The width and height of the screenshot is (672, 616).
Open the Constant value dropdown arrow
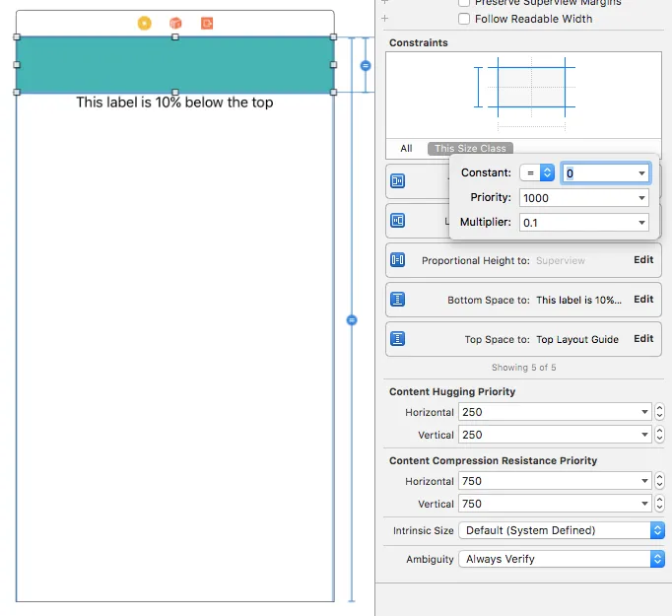pos(641,173)
